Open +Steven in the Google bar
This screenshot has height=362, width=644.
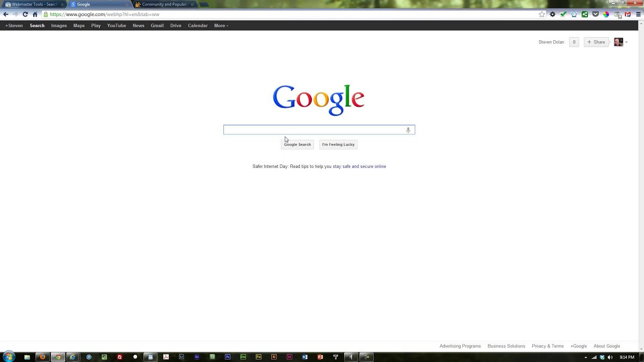(14, 26)
